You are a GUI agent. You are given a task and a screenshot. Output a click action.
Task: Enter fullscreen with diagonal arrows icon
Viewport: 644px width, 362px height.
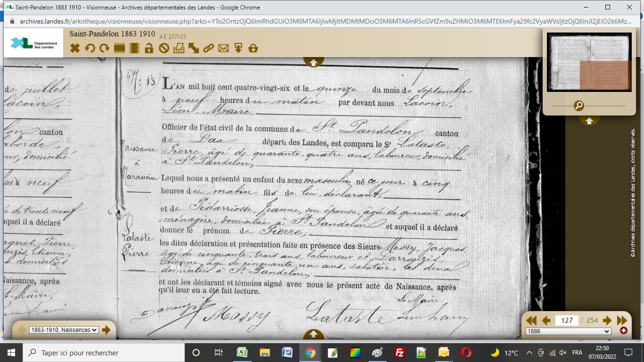194,48
